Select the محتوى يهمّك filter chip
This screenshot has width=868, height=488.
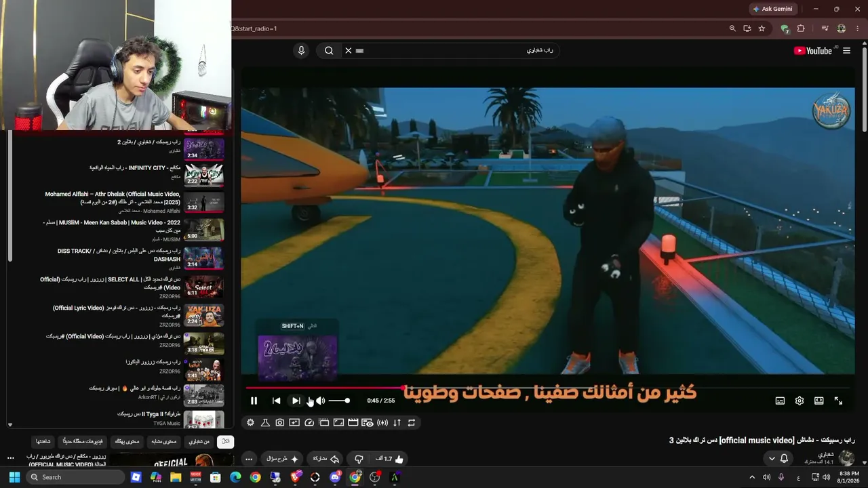coord(125,441)
